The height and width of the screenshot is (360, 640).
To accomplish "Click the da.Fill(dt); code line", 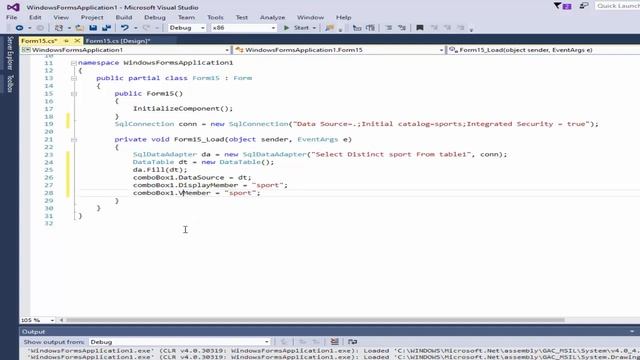I will click(160, 170).
